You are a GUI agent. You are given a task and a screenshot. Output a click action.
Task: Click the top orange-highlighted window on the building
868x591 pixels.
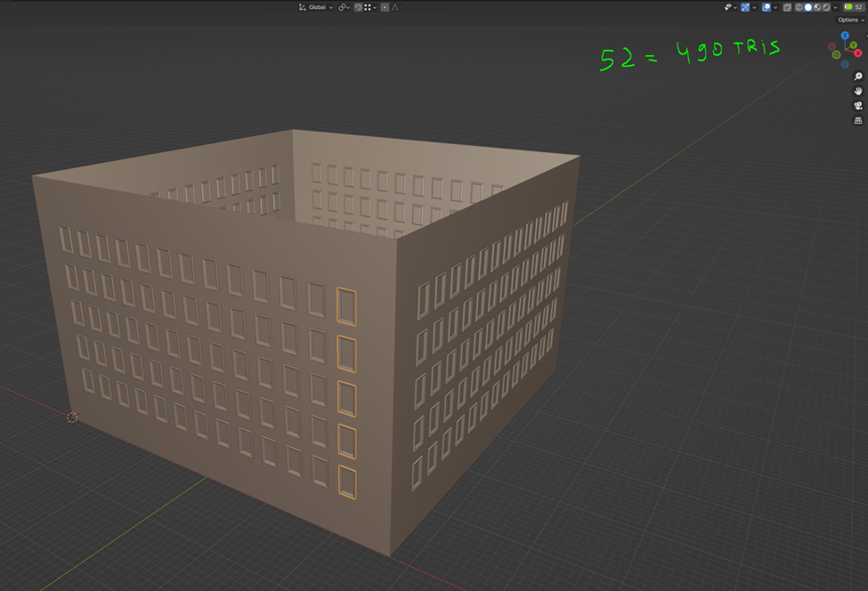coord(346,305)
